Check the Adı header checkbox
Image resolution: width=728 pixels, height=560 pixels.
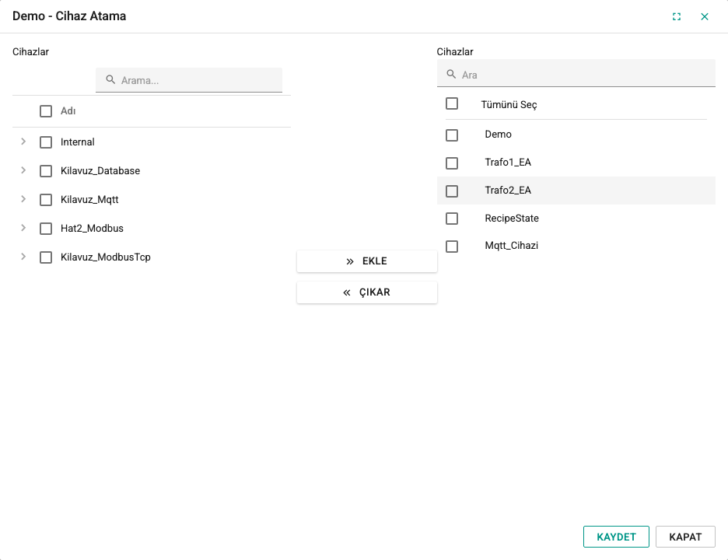click(x=46, y=111)
